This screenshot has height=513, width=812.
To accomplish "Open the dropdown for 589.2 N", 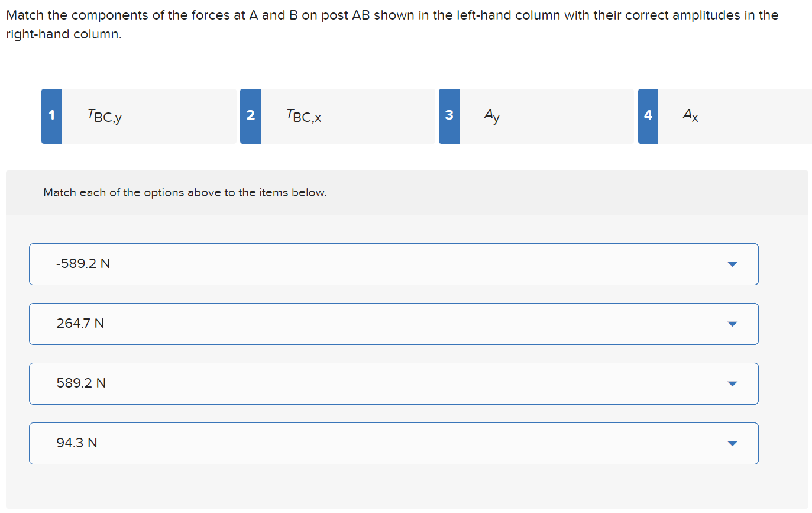I will 732,383.
